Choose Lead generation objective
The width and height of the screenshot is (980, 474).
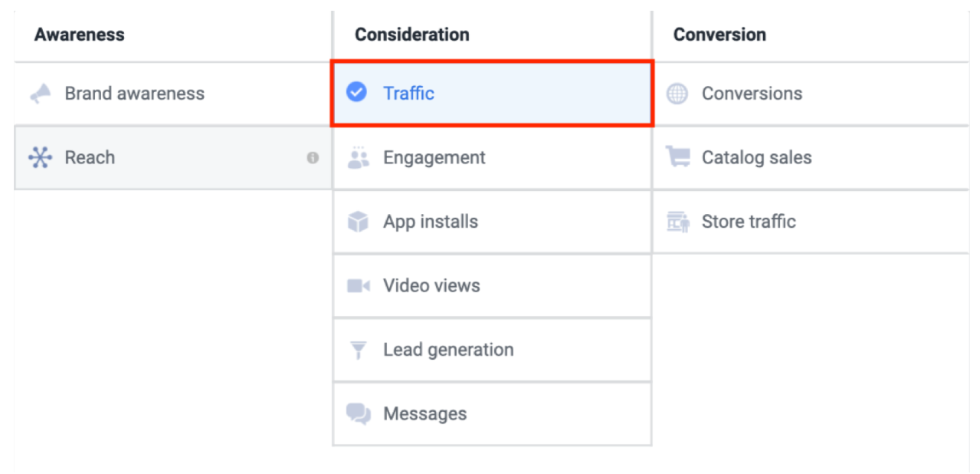[448, 351]
